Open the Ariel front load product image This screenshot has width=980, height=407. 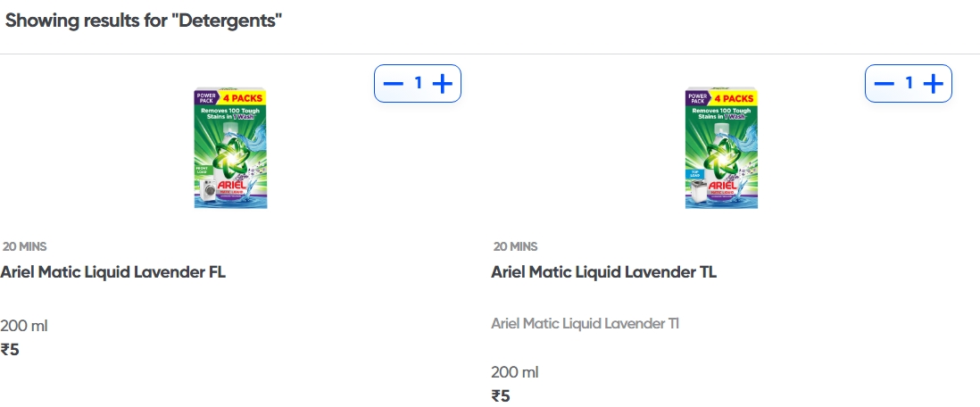click(230, 148)
